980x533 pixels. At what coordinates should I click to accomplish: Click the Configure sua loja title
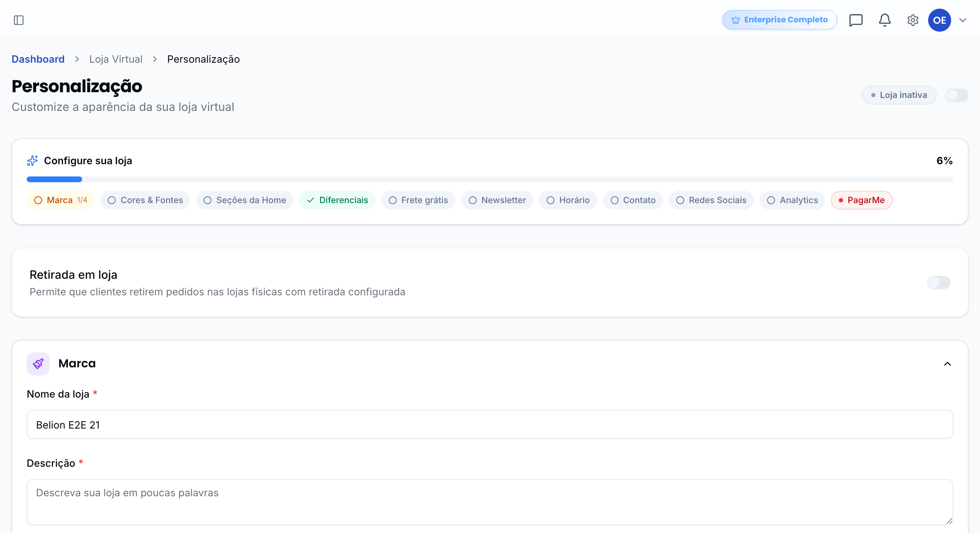pos(88,161)
